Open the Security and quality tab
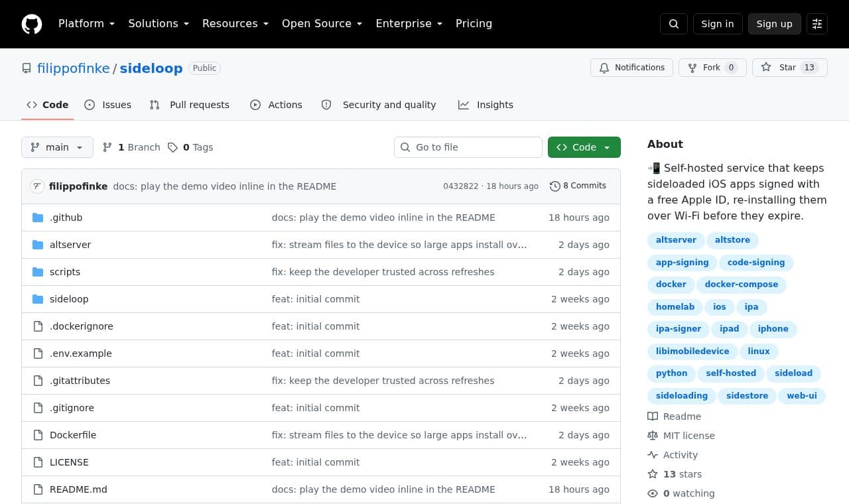 (379, 105)
